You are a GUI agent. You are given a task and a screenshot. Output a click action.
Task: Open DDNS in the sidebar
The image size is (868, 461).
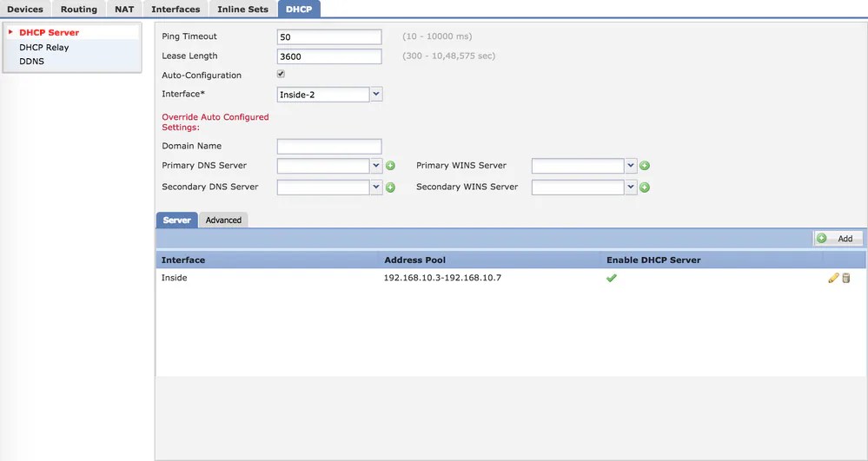(x=31, y=62)
